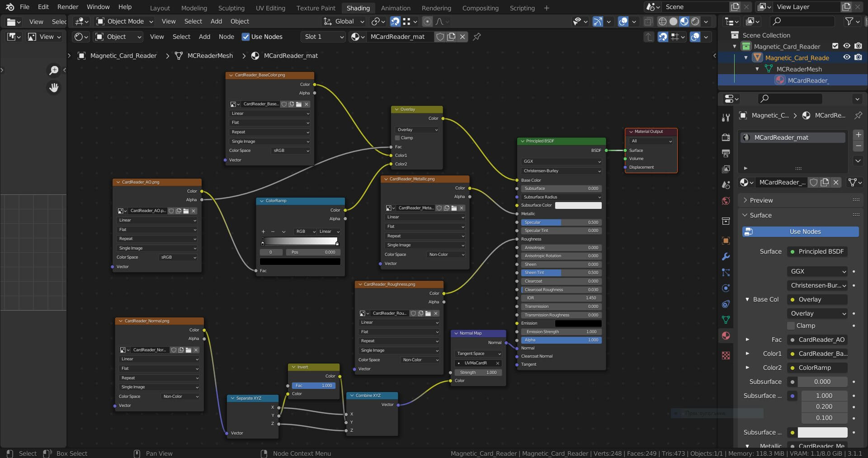
Task: Enable Clamp in the Overlay node
Action: (397, 138)
